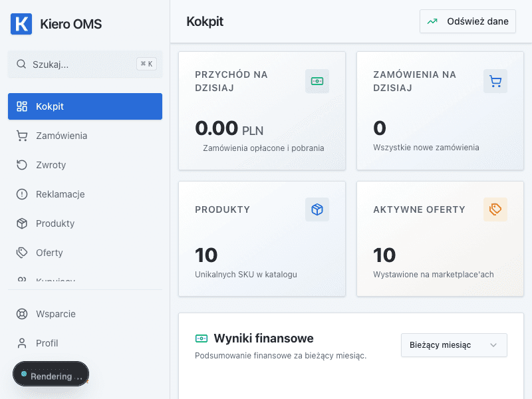The width and height of the screenshot is (532, 399).
Task: Click the tag icon next to sidebar Oferty
Action: [22, 253]
